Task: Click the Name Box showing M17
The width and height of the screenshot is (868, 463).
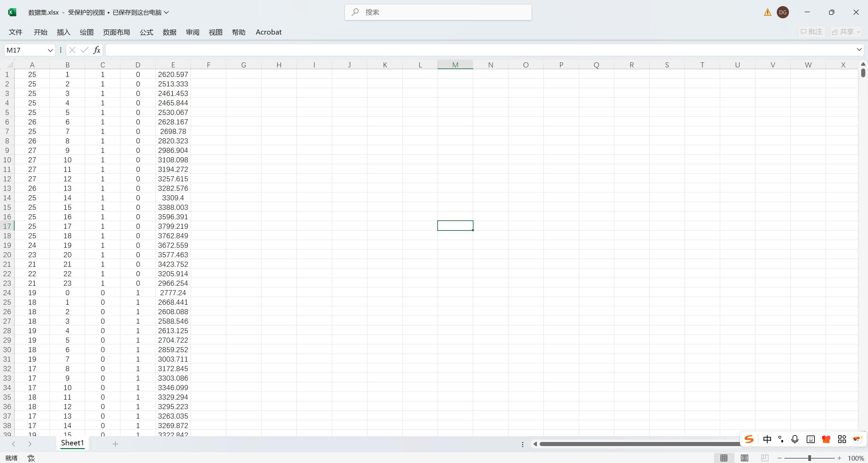Action: click(25, 50)
